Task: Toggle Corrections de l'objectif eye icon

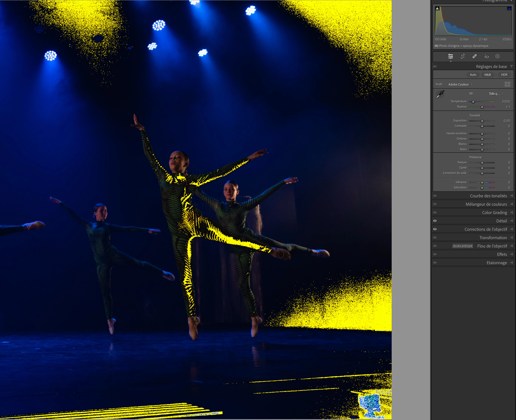Action: [x=435, y=229]
